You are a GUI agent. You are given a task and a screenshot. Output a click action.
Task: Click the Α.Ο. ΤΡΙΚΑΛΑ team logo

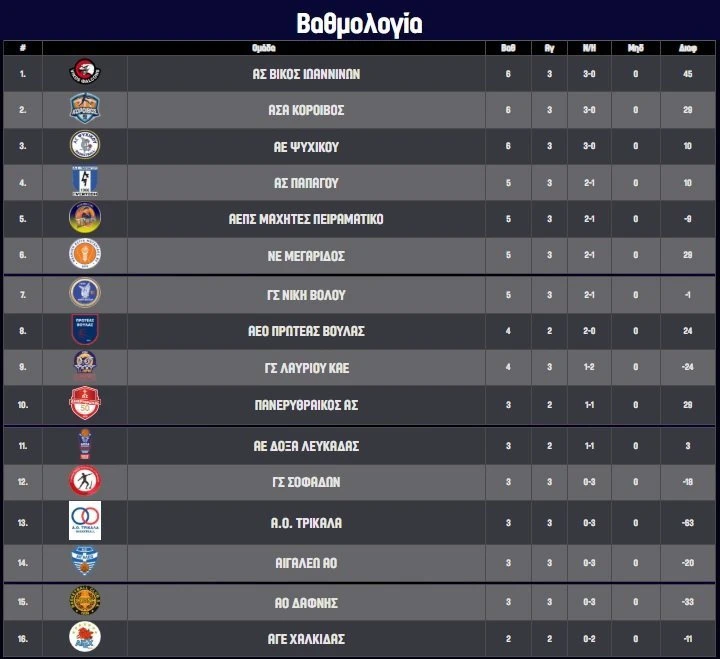[x=85, y=522]
